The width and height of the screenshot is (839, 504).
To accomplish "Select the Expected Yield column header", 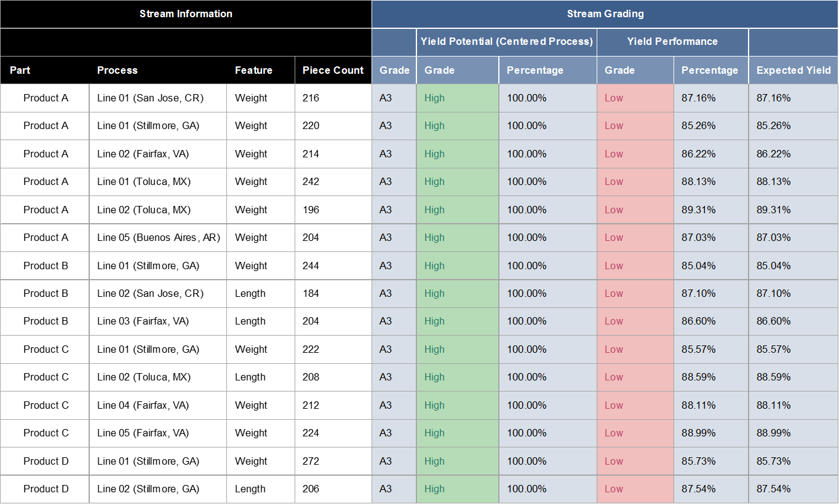I will (793, 70).
